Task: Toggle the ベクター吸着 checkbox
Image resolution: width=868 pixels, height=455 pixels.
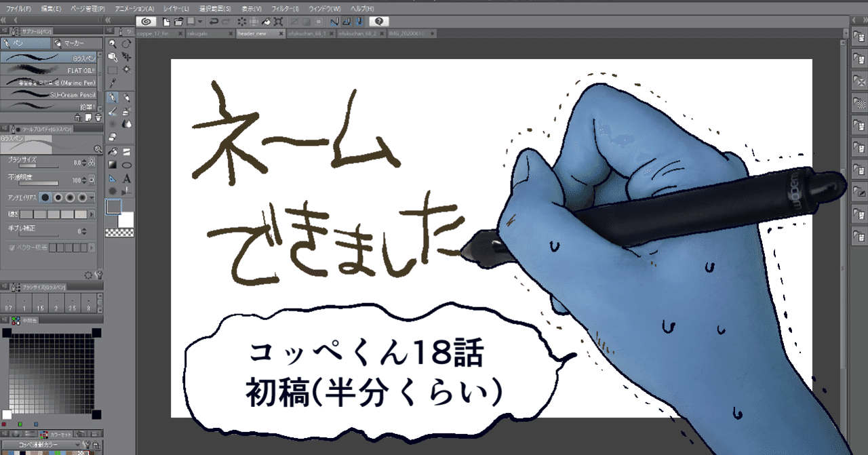Action: tap(12, 248)
